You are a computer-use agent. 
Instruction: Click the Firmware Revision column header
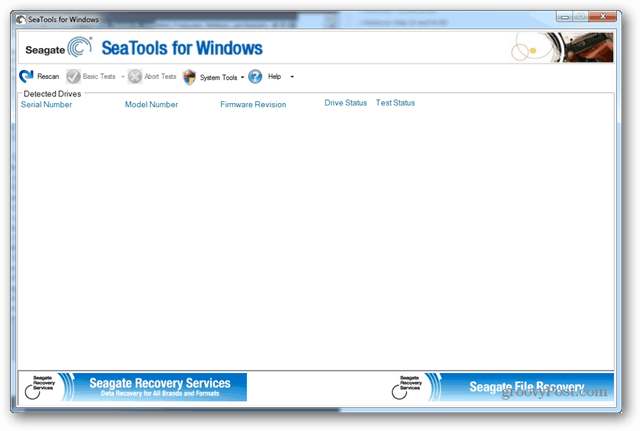point(253,104)
